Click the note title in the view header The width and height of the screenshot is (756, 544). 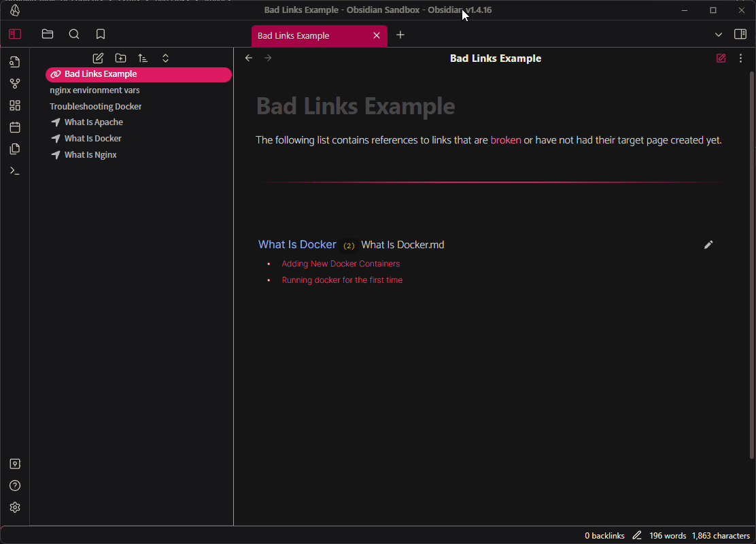pos(495,58)
